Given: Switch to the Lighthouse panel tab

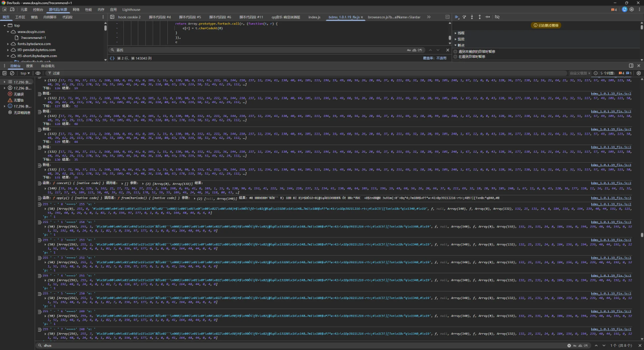Looking at the screenshot, I should pyautogui.click(x=131, y=11).
